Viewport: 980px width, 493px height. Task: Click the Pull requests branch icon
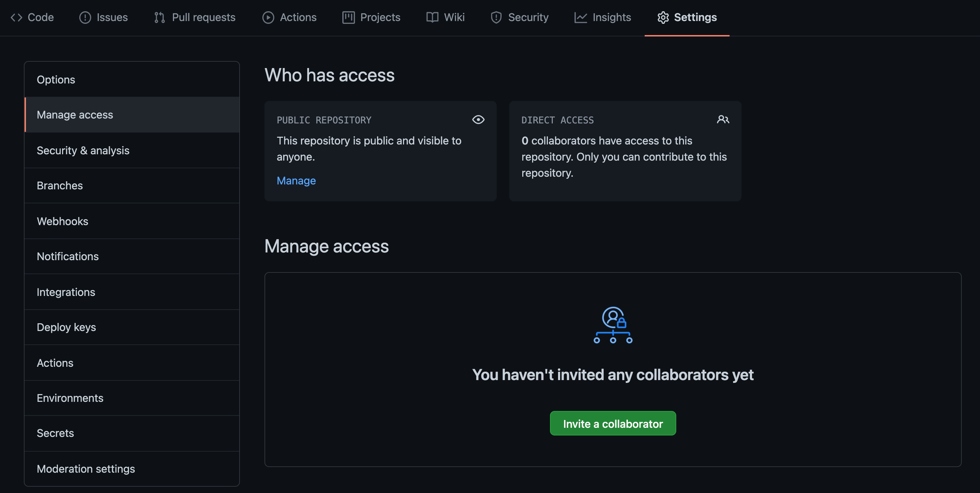pos(159,18)
